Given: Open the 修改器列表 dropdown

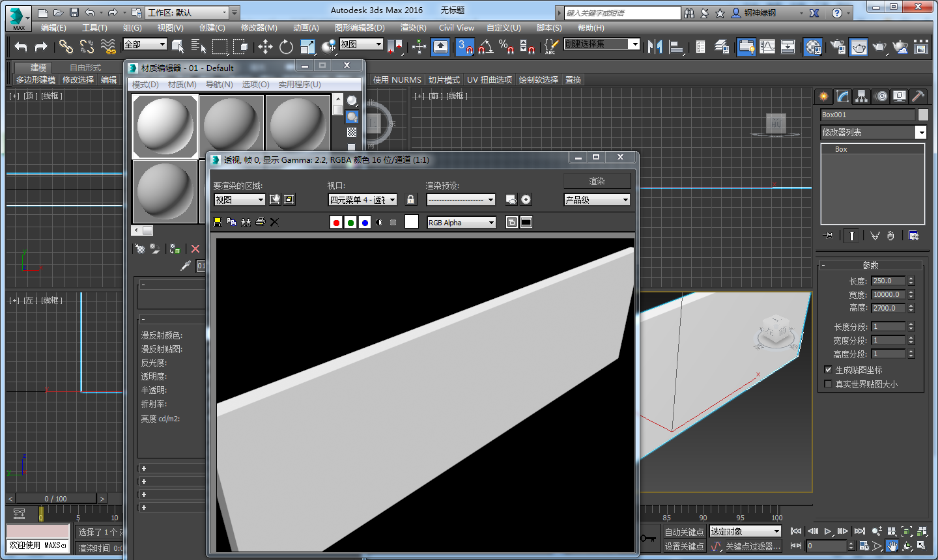Looking at the screenshot, I should (874, 132).
